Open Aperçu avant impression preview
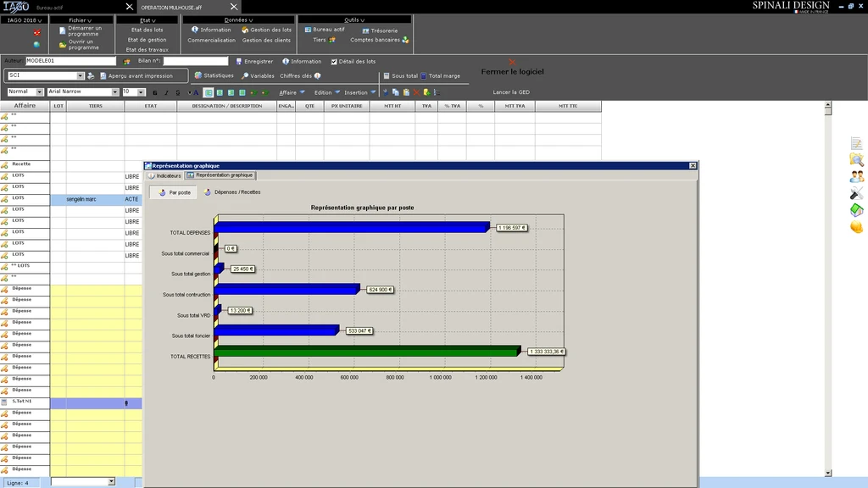Image resolution: width=868 pixels, height=488 pixels. click(x=140, y=75)
